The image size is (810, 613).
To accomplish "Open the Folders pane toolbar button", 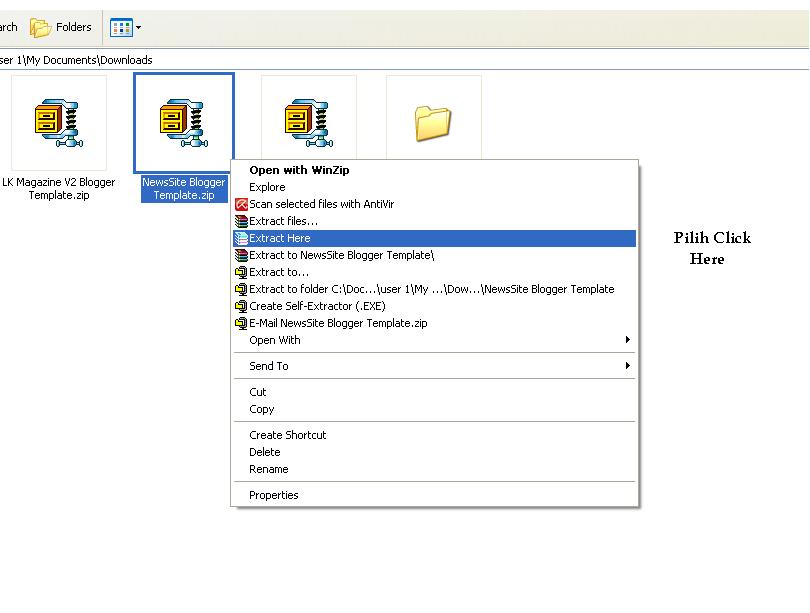I will pos(60,27).
